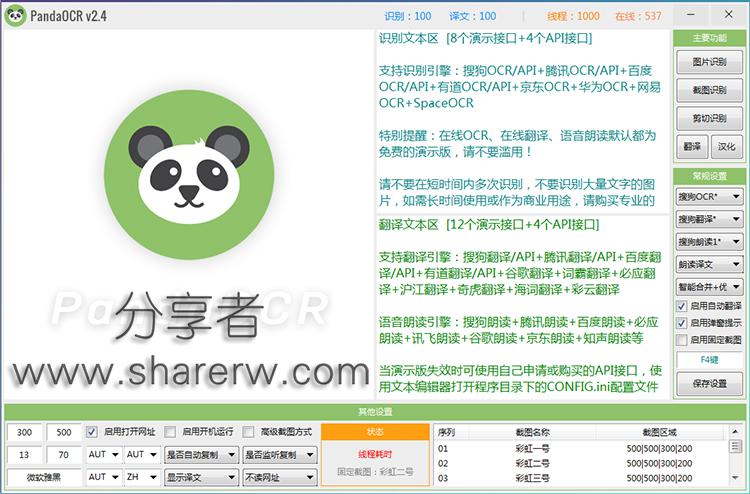Click the 常规设置 section header
The height and width of the screenshot is (494, 750).
709,176
